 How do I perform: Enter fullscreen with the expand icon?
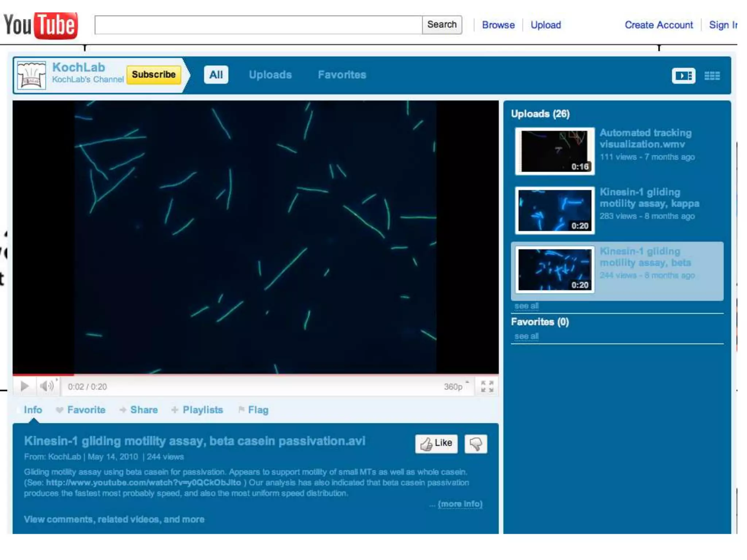click(487, 386)
